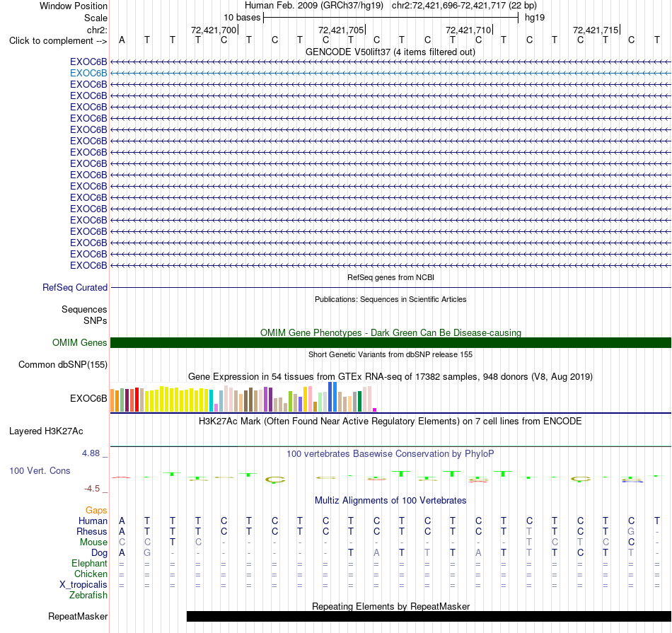The image size is (672, 633).
Task: Open '100 vertebrates Basewise Conservation by PhyloP' title
Action: [390, 453]
